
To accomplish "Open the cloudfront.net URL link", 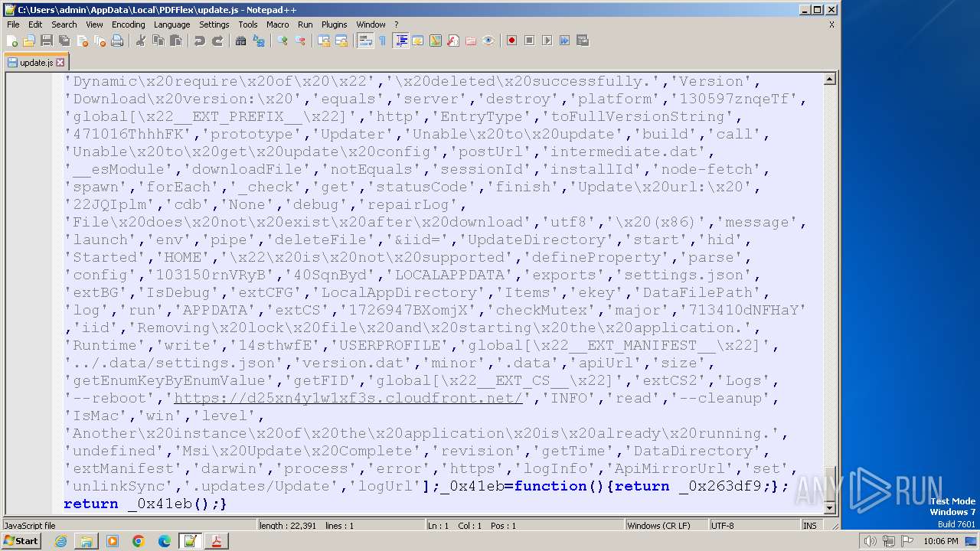I will pos(348,398).
